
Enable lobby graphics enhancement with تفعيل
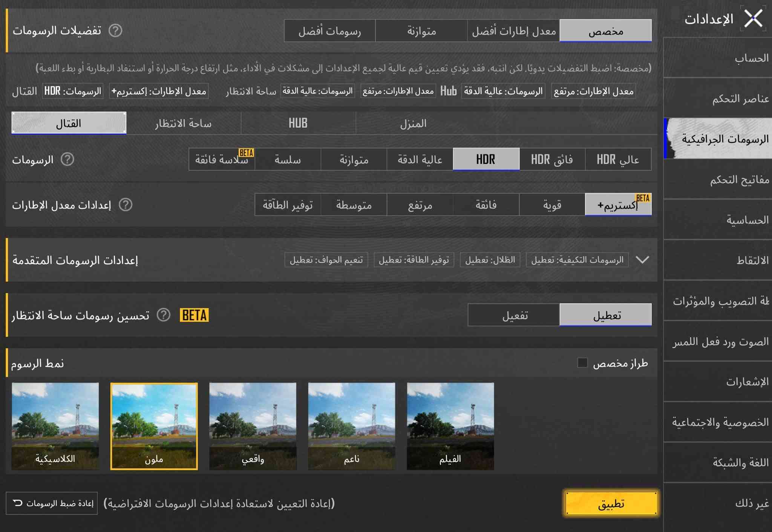[x=514, y=315]
